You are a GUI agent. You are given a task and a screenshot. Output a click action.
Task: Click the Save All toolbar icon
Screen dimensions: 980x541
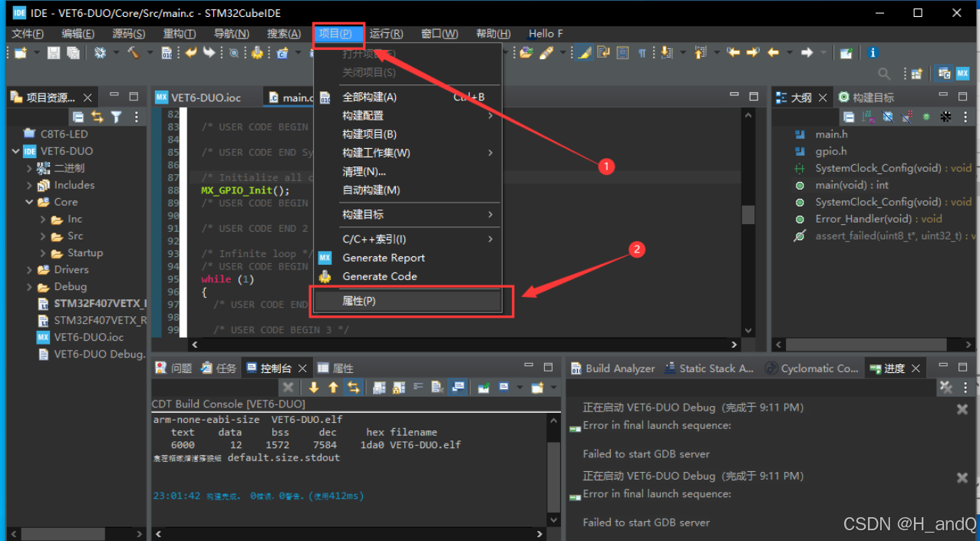pyautogui.click(x=73, y=53)
